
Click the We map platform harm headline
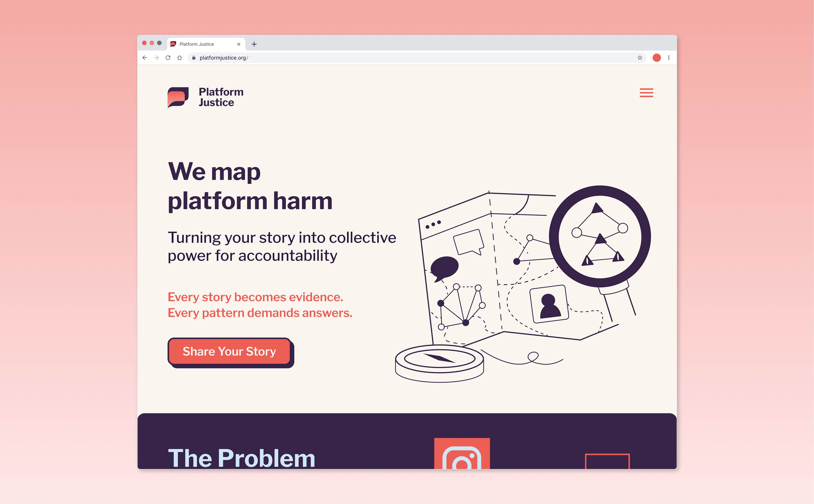(x=250, y=186)
